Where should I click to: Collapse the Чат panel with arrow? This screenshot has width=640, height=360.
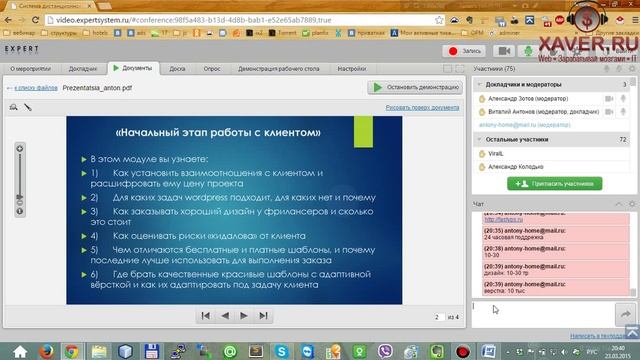(619, 204)
